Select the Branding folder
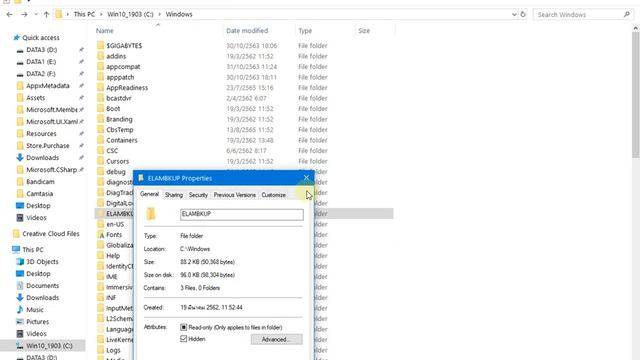Screen dimensions: 640x360 tap(119, 119)
